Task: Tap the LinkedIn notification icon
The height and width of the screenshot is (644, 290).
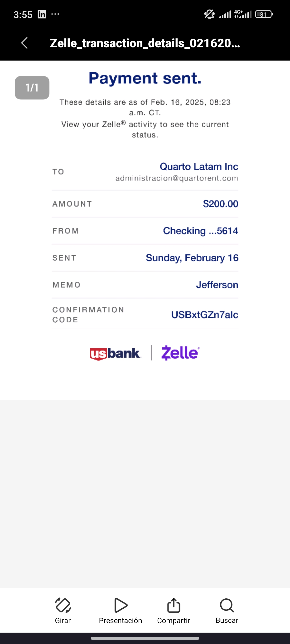Action: click(42, 14)
